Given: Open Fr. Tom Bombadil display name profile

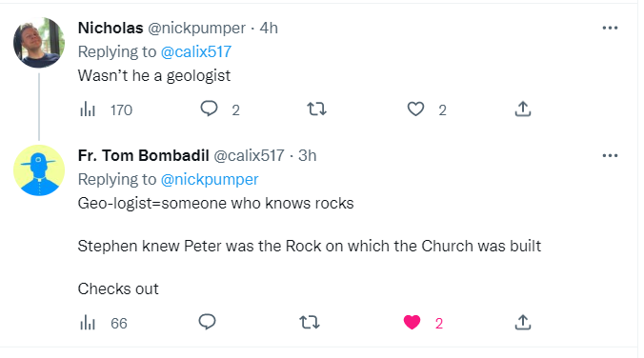Looking at the screenshot, I should point(143,155).
